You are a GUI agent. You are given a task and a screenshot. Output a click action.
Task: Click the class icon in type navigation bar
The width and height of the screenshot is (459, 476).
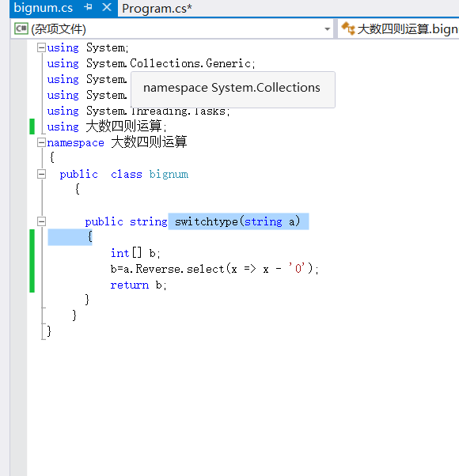tap(348, 28)
